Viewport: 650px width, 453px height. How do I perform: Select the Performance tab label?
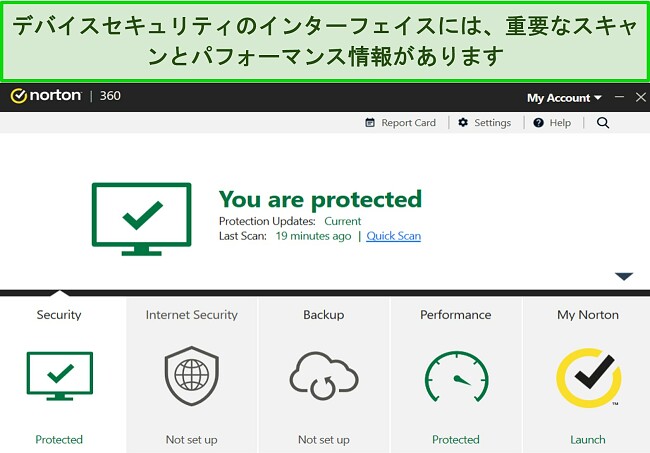click(x=456, y=315)
